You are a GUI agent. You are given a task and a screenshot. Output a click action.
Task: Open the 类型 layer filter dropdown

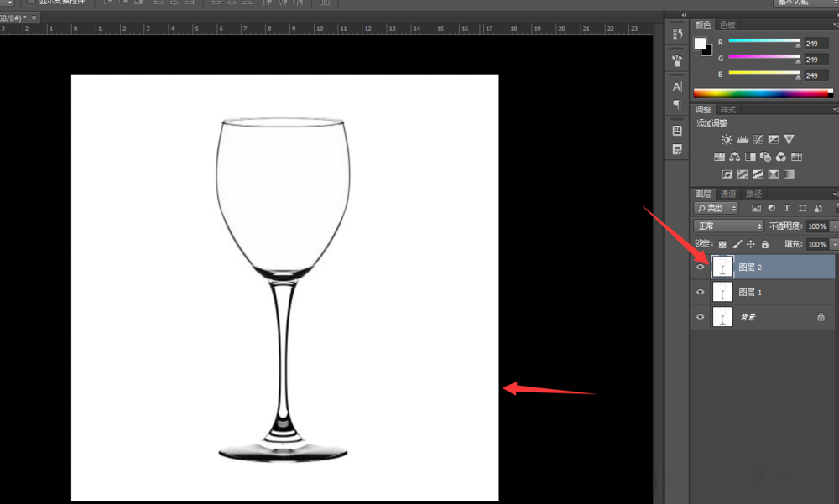click(717, 208)
